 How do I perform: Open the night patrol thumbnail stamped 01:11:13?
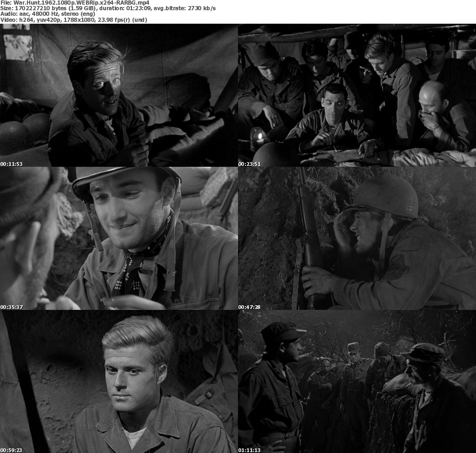pos(357,381)
